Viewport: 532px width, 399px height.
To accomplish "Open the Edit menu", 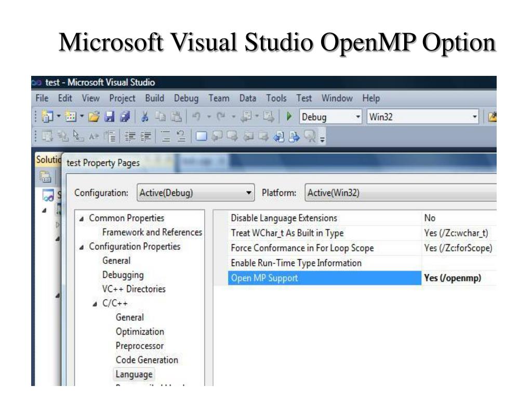I will click(x=65, y=98).
